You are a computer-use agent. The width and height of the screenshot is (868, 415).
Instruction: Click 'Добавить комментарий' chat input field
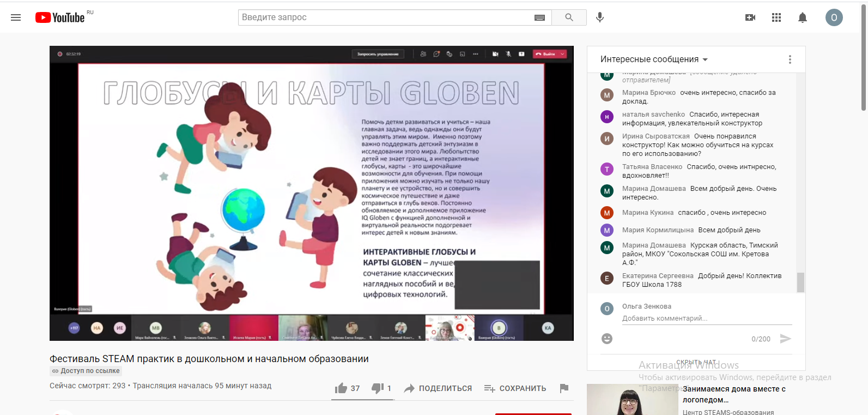click(706, 318)
